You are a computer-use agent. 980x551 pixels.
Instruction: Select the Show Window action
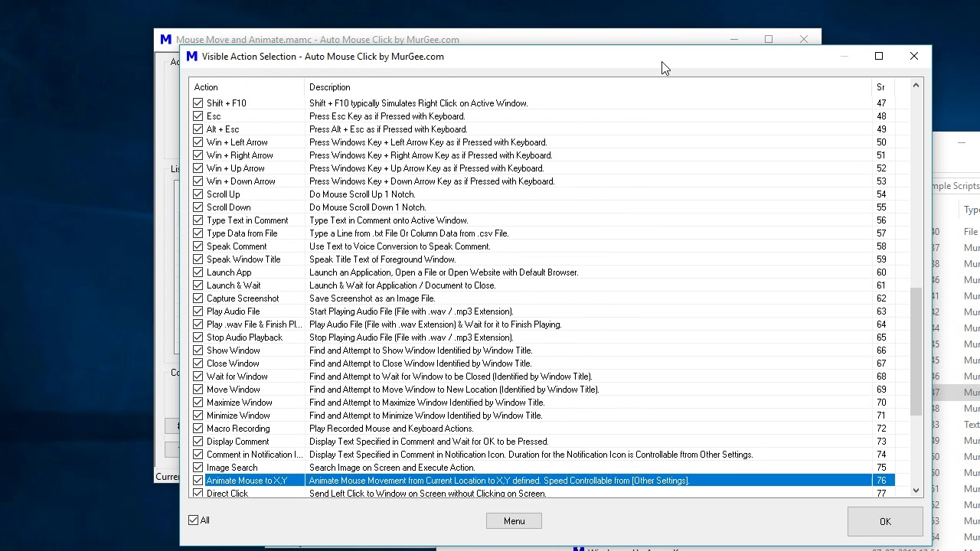(x=542, y=350)
